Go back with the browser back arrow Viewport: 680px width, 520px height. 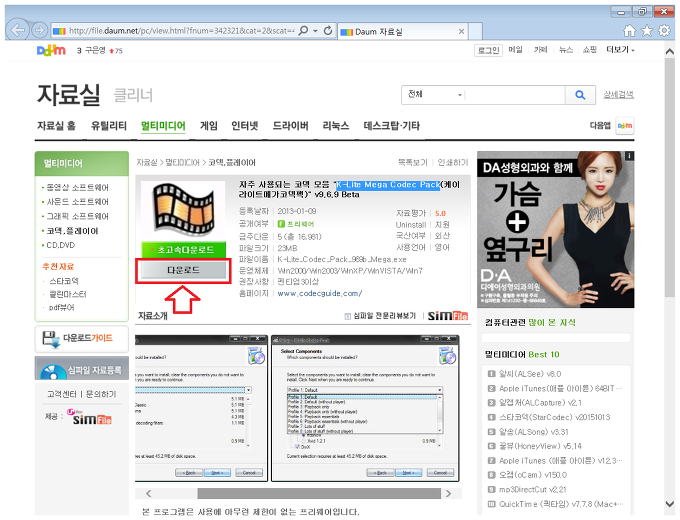tap(17, 30)
